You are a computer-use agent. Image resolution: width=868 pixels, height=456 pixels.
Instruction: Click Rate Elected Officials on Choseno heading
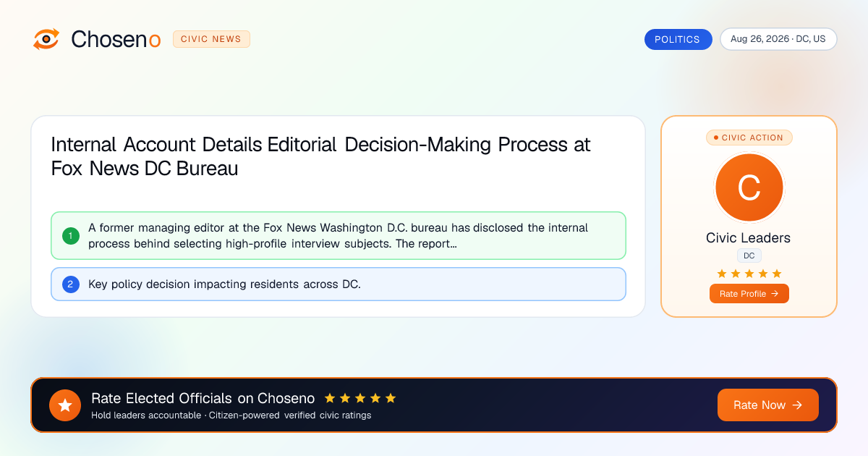click(x=203, y=398)
